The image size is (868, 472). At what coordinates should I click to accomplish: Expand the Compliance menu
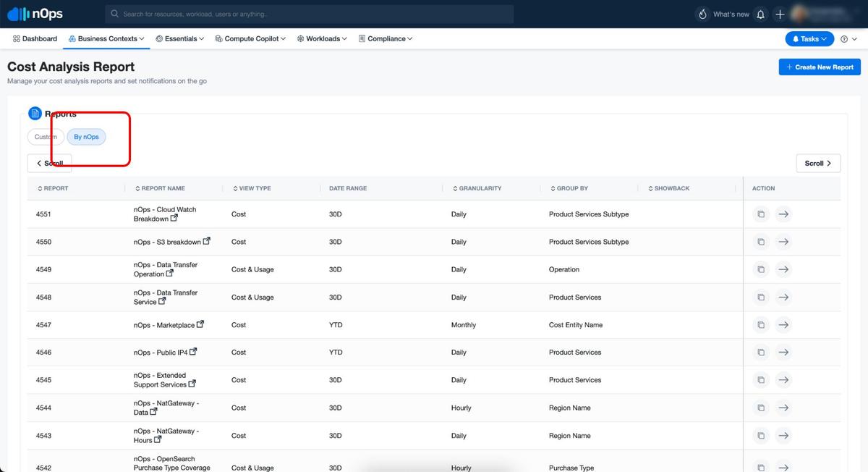tap(386, 39)
